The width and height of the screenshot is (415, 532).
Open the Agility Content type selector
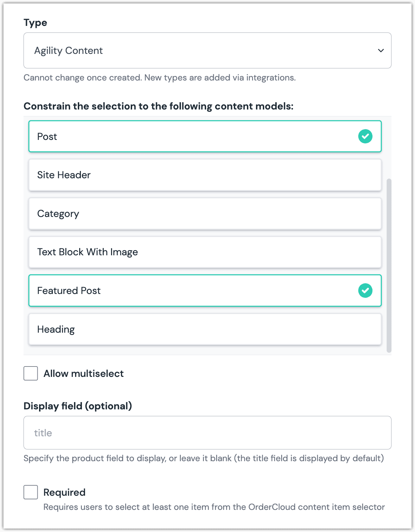(207, 50)
